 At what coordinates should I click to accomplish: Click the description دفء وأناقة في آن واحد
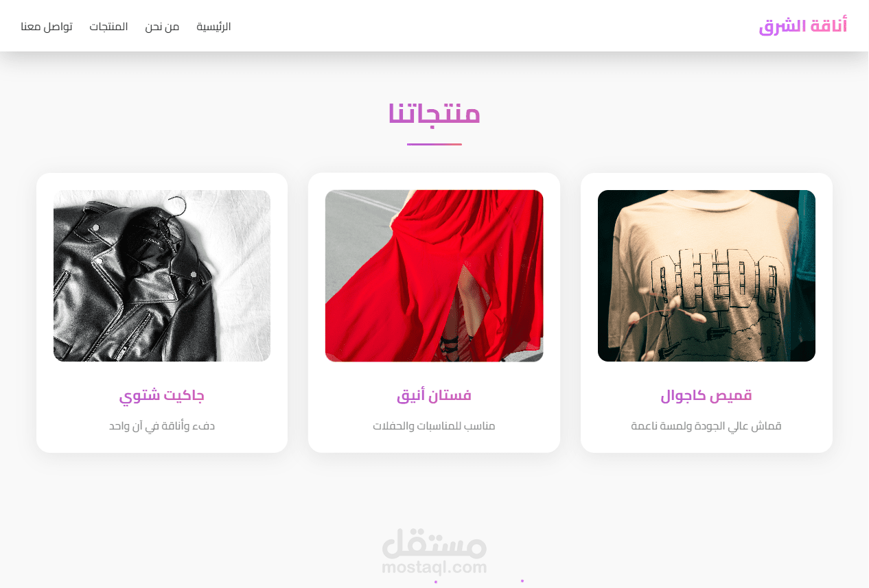[162, 426]
